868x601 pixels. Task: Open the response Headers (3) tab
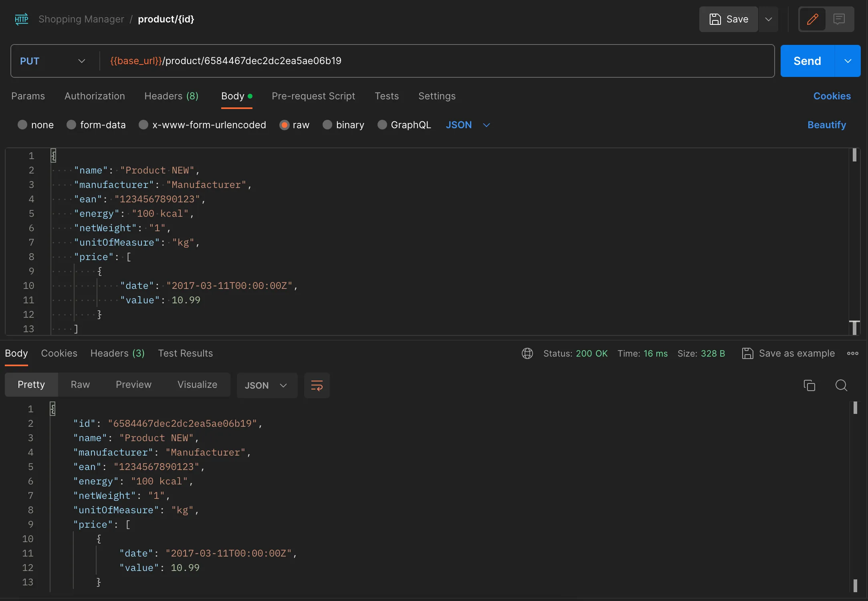117,353
